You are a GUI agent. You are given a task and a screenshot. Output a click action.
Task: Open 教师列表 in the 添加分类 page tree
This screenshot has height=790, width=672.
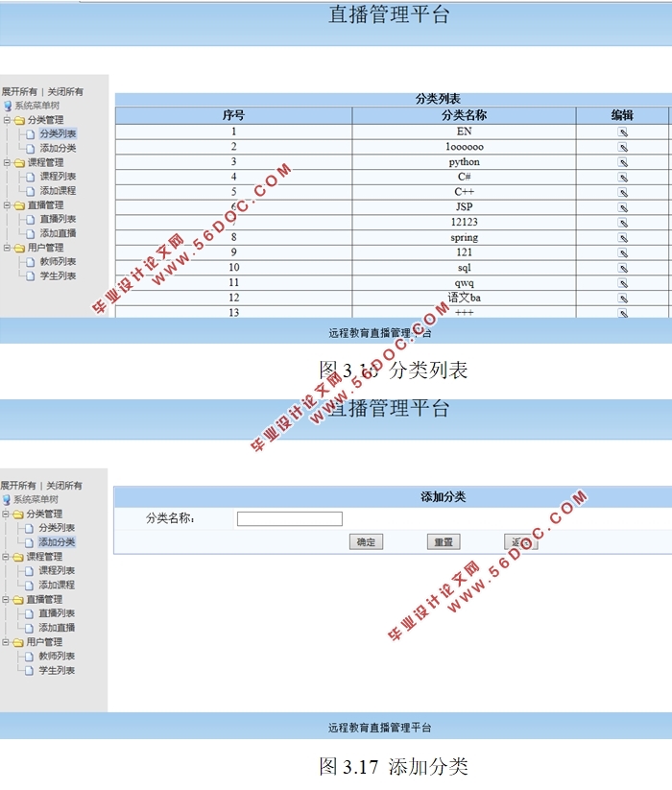[57, 657]
